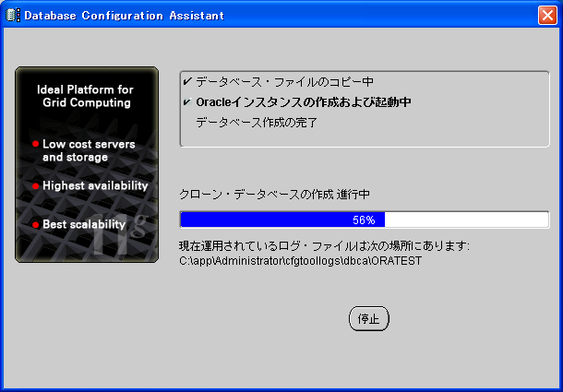The height and width of the screenshot is (392, 563).
Task: Select データベース作成の完了 step
Action: (x=257, y=123)
